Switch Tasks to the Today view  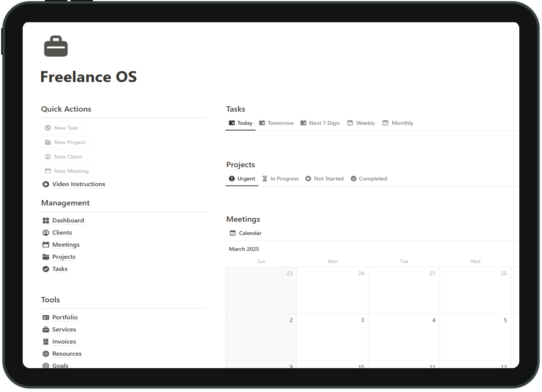click(x=241, y=123)
